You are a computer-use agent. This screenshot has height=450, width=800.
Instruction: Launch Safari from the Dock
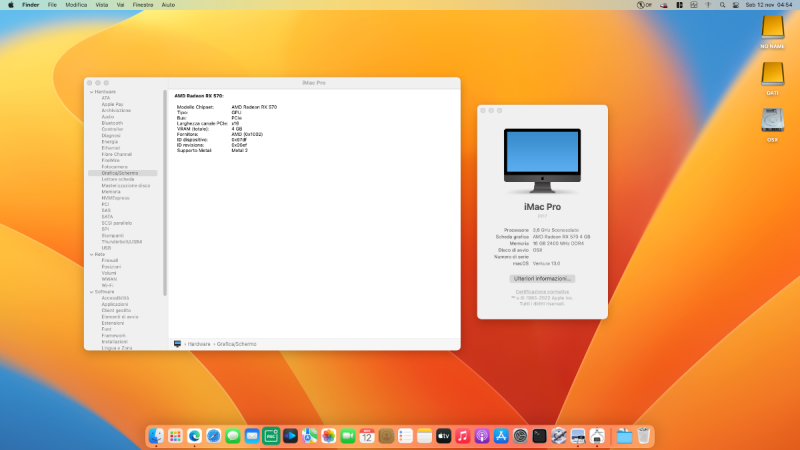213,436
